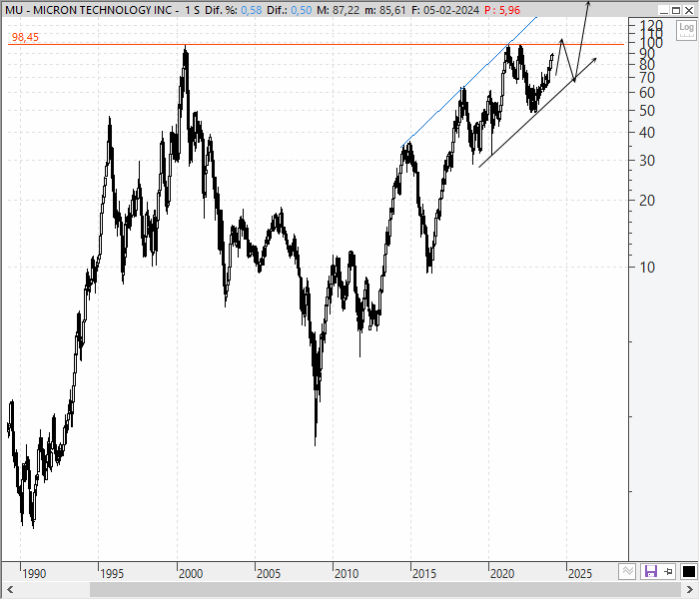Screen dimensions: 700x600
Task: Click the '1 S' timeframe label
Action: pyautogui.click(x=192, y=10)
